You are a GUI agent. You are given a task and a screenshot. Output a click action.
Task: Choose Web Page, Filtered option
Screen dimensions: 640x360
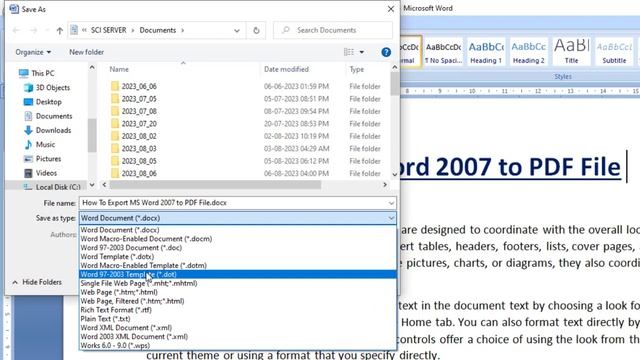point(238,301)
